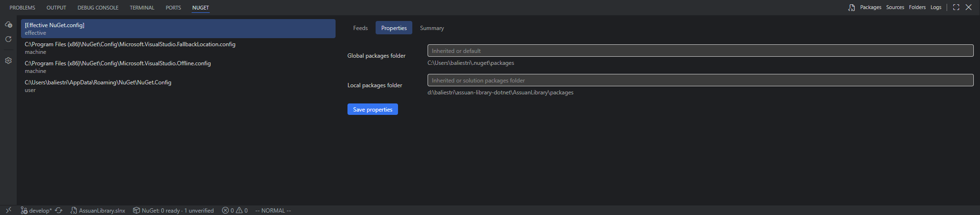Open the Packages view
Image resolution: width=980 pixels, height=215 pixels.
tap(870, 8)
